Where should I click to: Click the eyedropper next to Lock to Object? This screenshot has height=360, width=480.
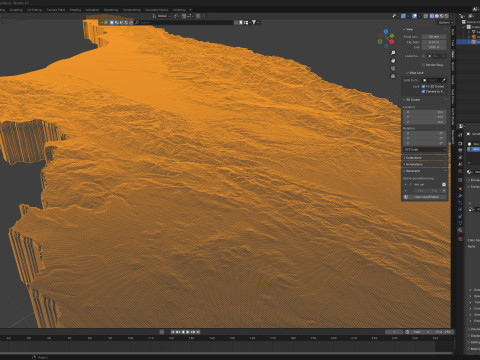pos(443,80)
